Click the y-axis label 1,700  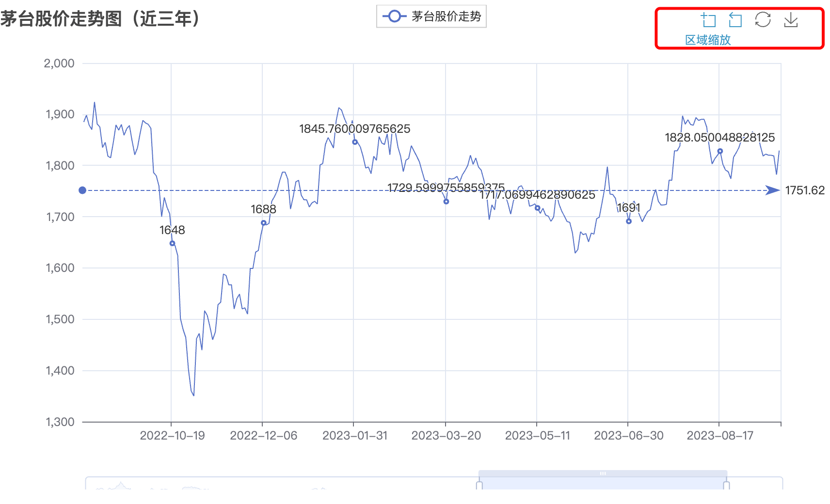pos(60,217)
